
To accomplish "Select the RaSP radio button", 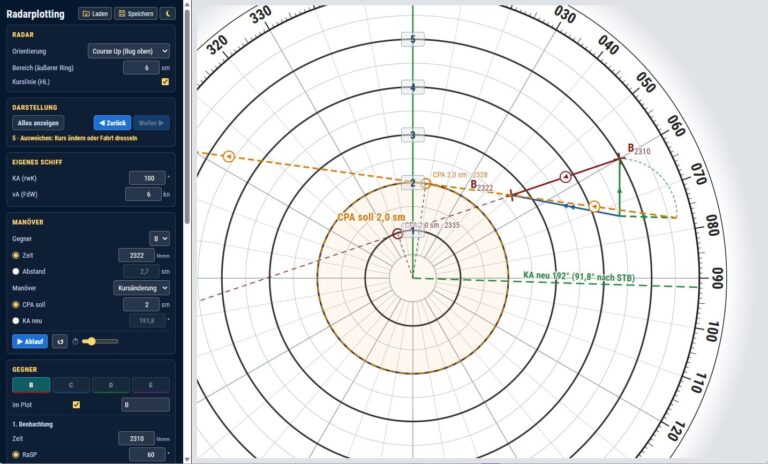I will pyautogui.click(x=16, y=455).
